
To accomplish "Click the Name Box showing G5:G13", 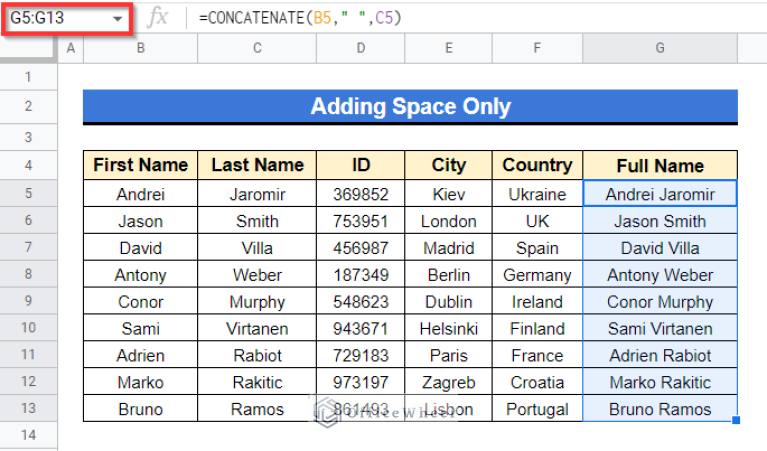I will point(67,19).
